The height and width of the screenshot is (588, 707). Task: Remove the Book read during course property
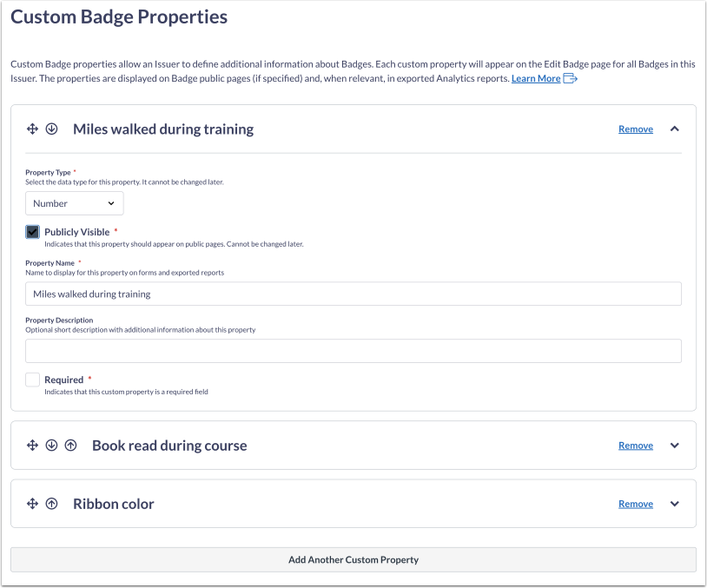(635, 445)
